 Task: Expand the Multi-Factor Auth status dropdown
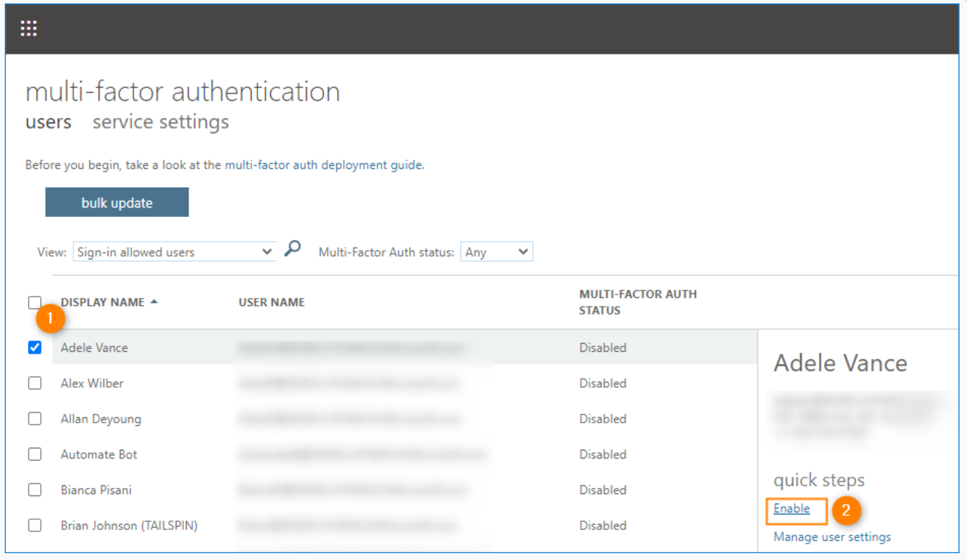pyautogui.click(x=496, y=252)
